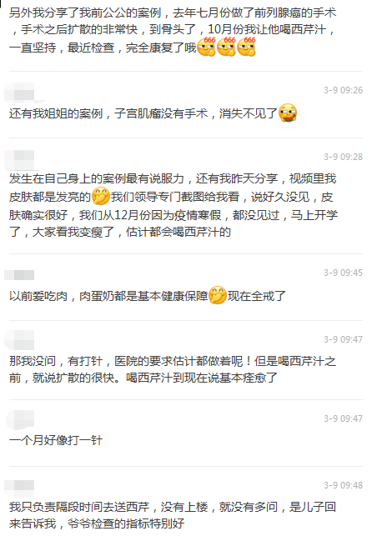Click blurred avatar of the 3-9 09:28 message
392x541 pixels.
tap(21, 160)
